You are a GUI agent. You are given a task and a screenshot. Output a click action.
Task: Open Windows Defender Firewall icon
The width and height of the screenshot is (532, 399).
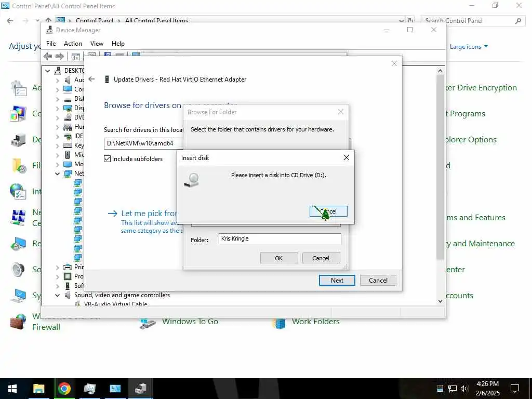(18, 321)
